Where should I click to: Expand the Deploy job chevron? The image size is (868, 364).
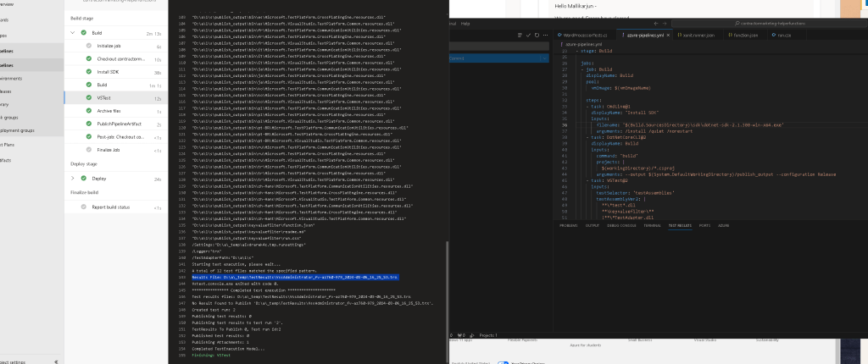click(x=72, y=179)
